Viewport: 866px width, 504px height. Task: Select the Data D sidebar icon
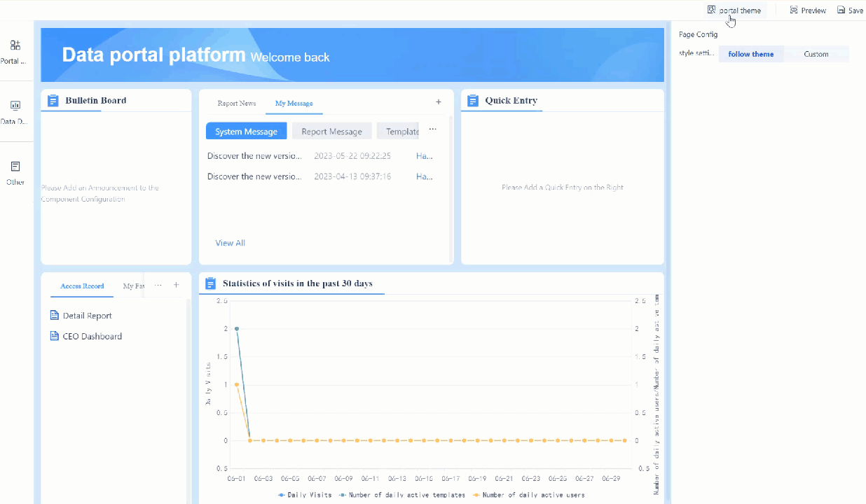(15, 106)
